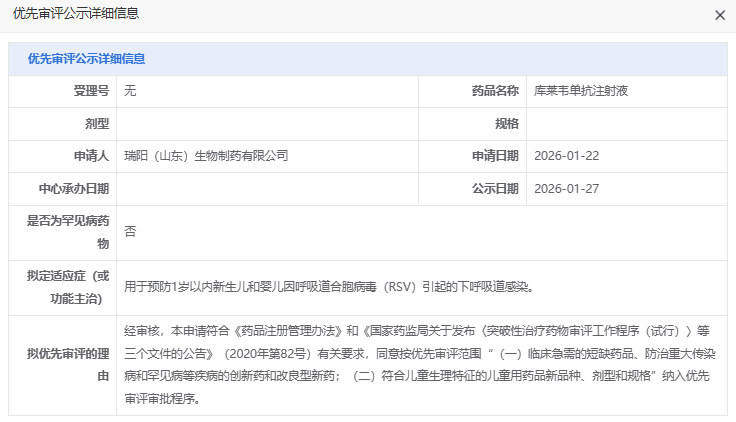Select the 药品名称 label cell
Image resolution: width=736 pixels, height=422 pixels.
(x=495, y=91)
